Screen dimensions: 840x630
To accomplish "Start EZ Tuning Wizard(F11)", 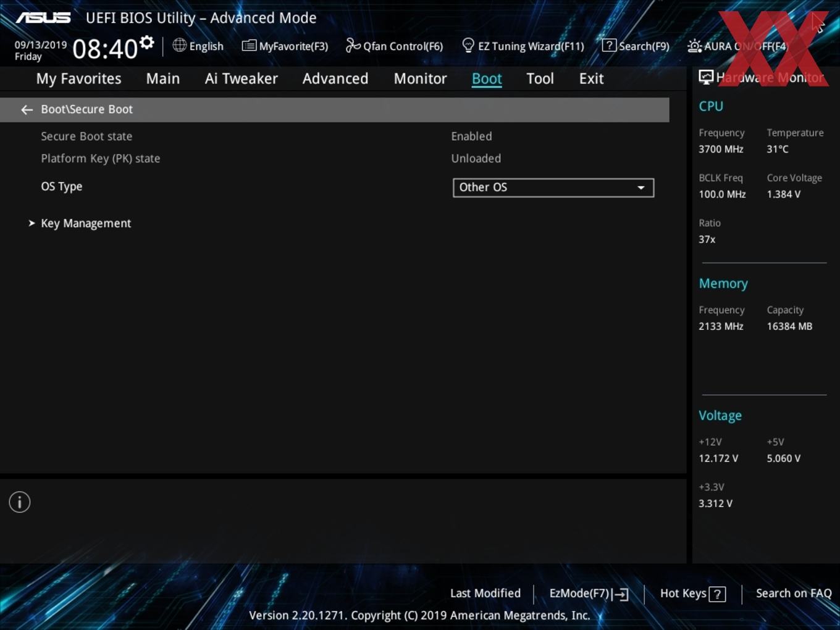I will [x=523, y=46].
